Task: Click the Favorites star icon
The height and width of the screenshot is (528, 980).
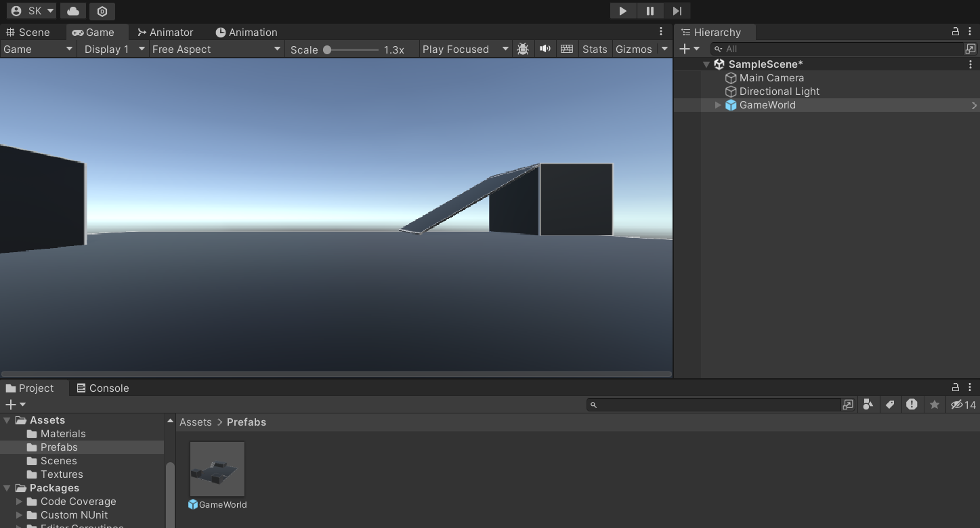Action: (x=935, y=405)
